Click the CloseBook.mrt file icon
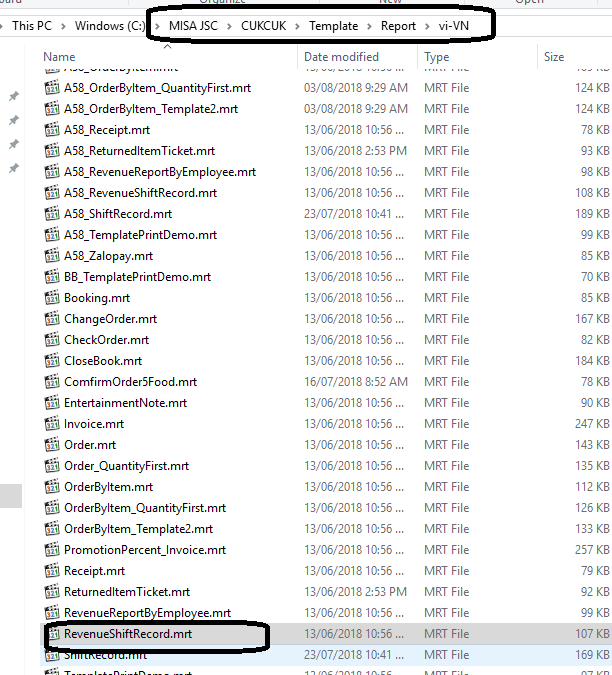The height and width of the screenshot is (675, 612). [52, 360]
